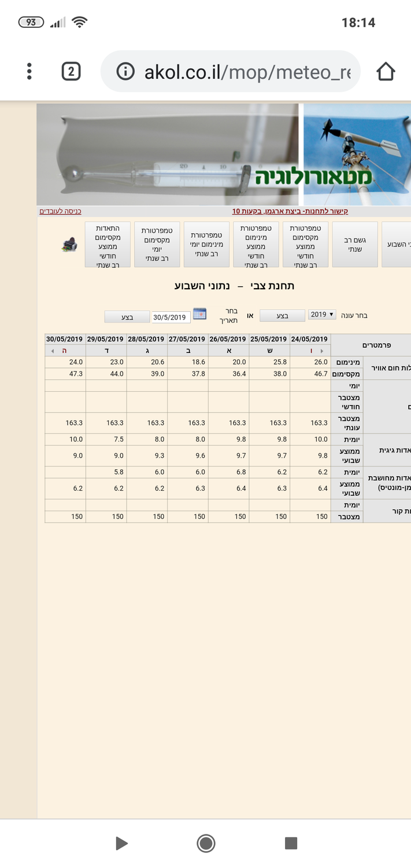Image resolution: width=411 pixels, height=868 pixels.
Task: Tap the site info icon in address bar
Action: pyautogui.click(x=125, y=72)
